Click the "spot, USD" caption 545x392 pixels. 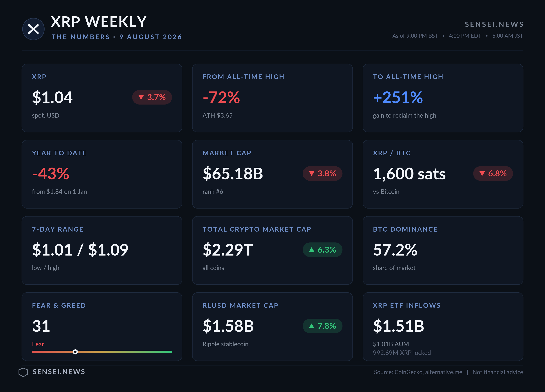(46, 115)
